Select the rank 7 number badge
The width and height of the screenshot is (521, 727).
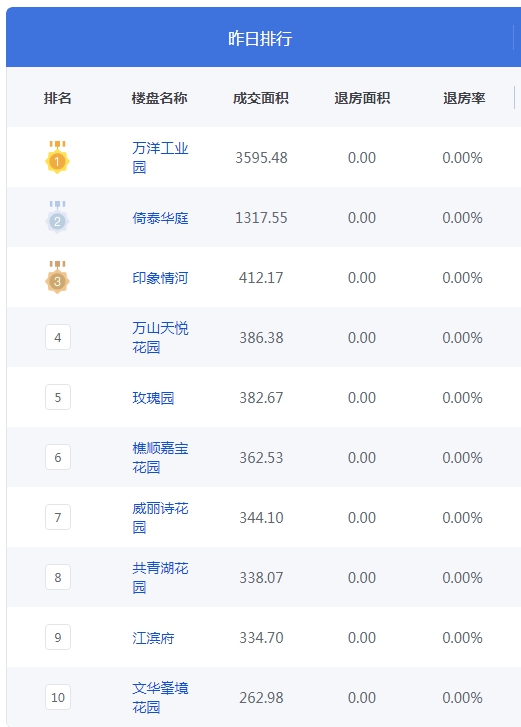pos(58,517)
